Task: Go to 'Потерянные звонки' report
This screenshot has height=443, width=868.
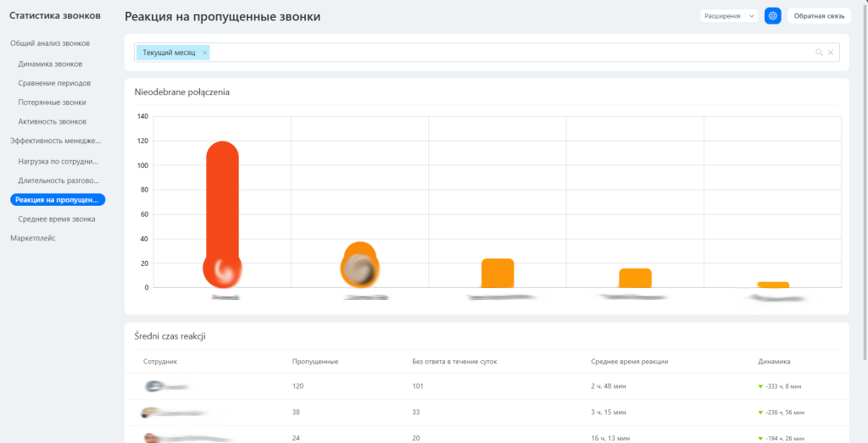Action: [52, 102]
